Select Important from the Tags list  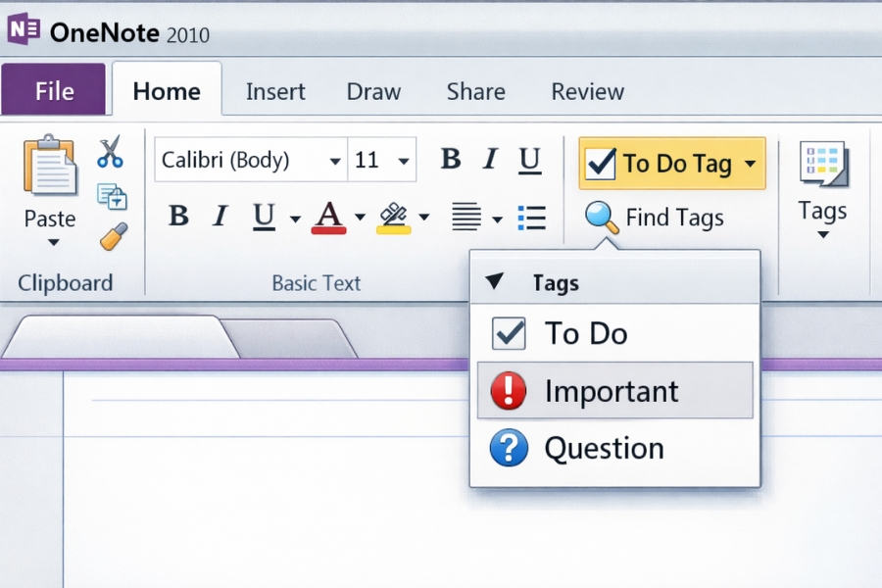[612, 390]
